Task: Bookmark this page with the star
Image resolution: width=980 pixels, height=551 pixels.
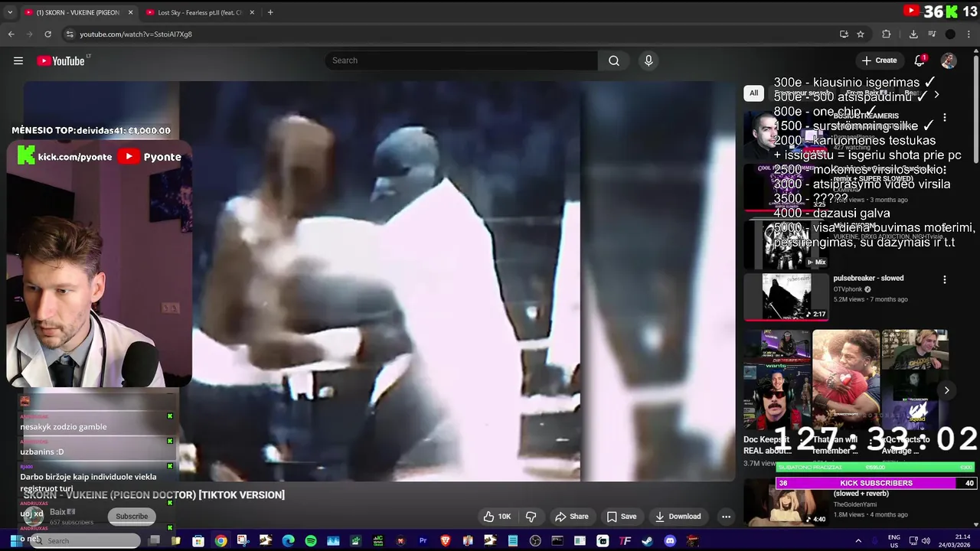Action: click(x=861, y=34)
